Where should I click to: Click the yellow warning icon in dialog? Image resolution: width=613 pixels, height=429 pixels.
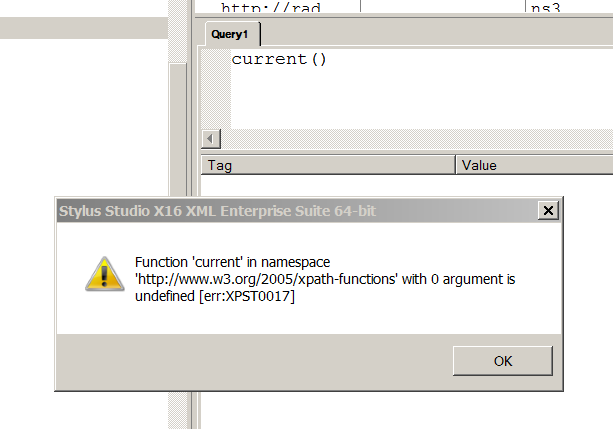99,273
